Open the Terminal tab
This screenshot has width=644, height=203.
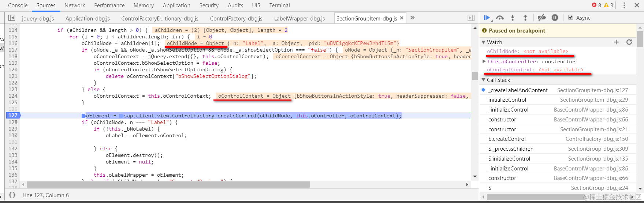coord(280,5)
